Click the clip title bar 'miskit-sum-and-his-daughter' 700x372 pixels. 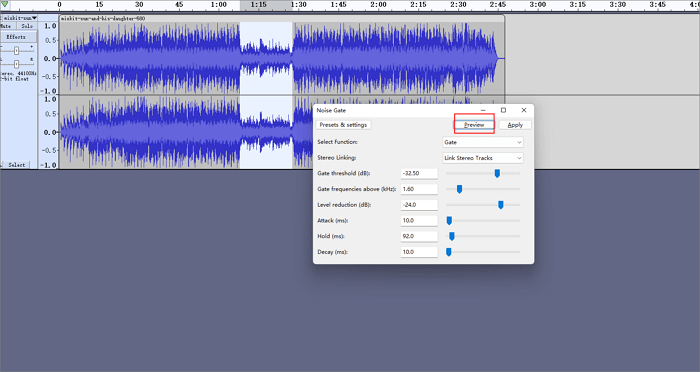(282, 18)
